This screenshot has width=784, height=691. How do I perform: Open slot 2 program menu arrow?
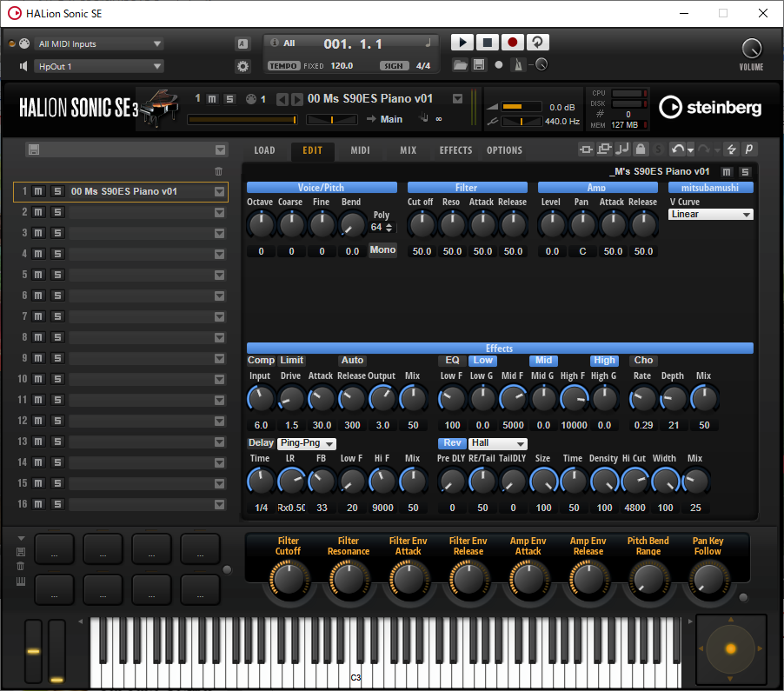(219, 212)
